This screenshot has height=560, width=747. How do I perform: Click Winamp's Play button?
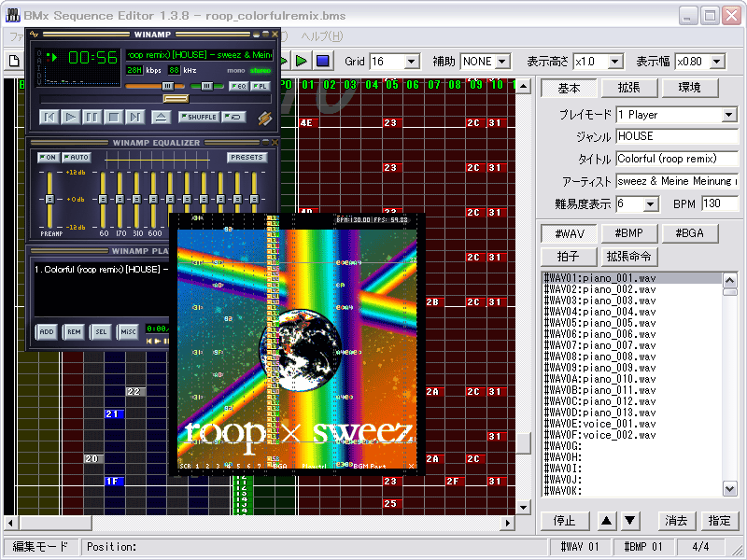point(71,117)
